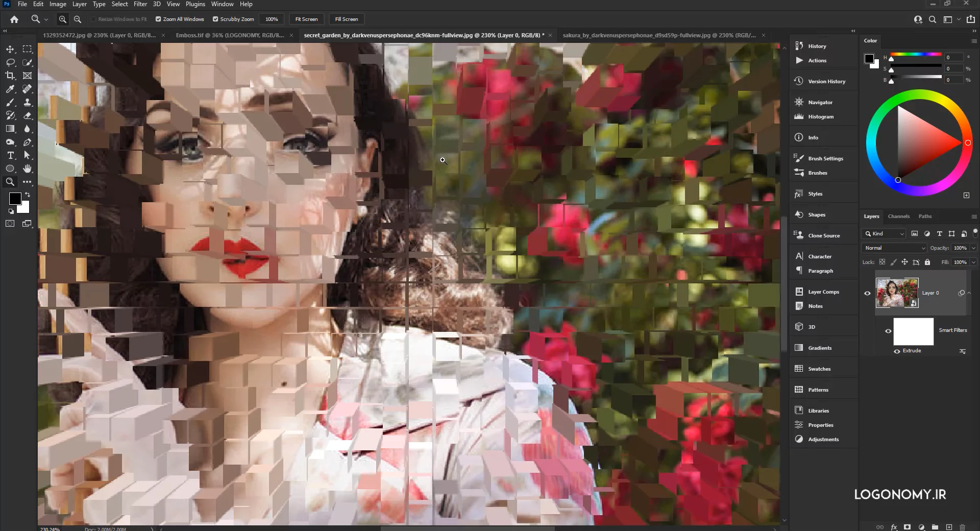Image resolution: width=980 pixels, height=531 pixels.
Task: Select the Eraser tool
Action: click(28, 115)
